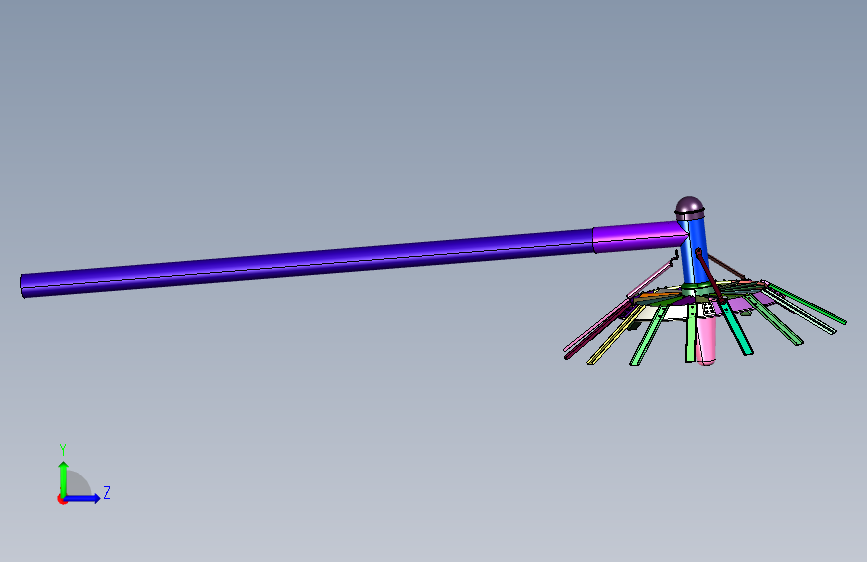This screenshot has width=867, height=562.
Task: Select the blue vertical column
Action: tap(694, 252)
